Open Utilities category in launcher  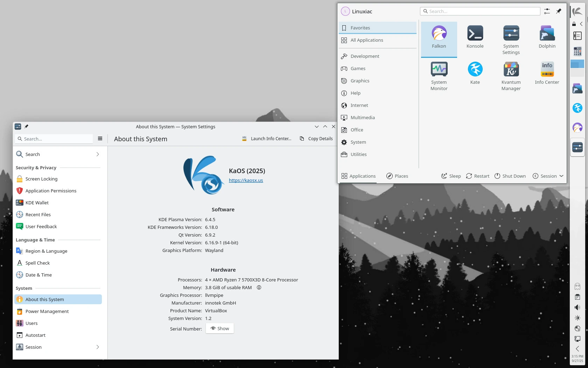(378, 154)
